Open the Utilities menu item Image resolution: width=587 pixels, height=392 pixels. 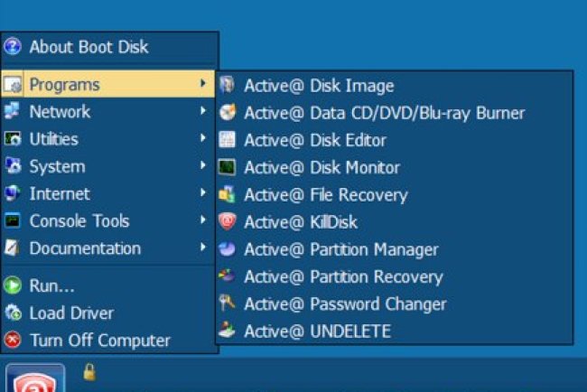click(x=109, y=139)
